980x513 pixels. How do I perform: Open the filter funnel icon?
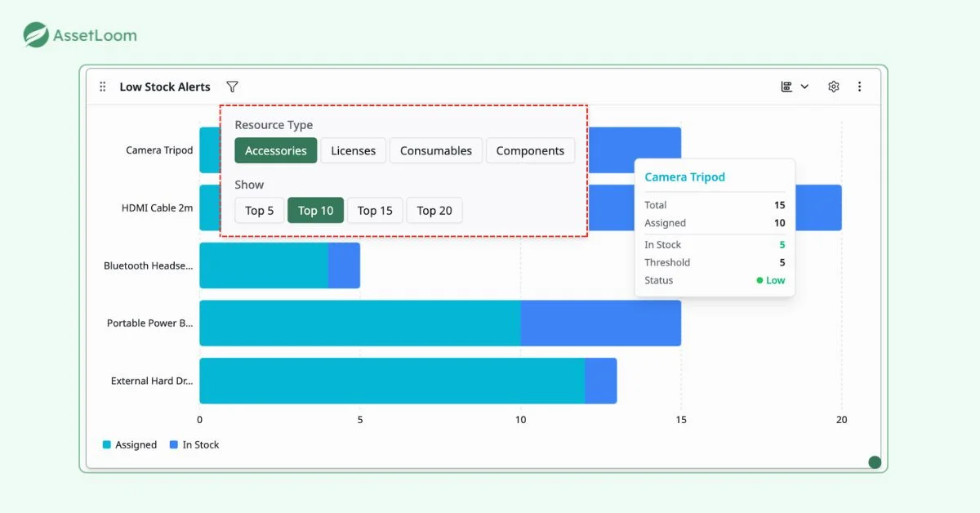tap(233, 87)
